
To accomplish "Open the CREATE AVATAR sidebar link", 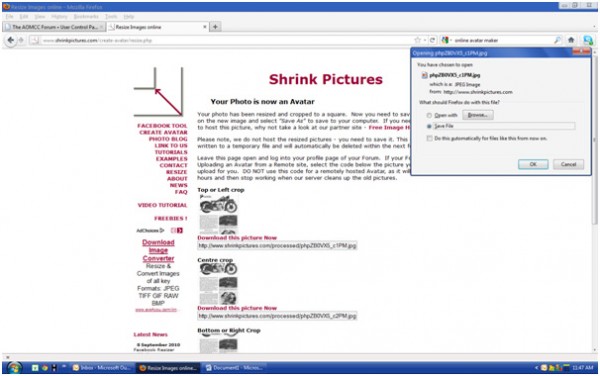I will coord(163,132).
